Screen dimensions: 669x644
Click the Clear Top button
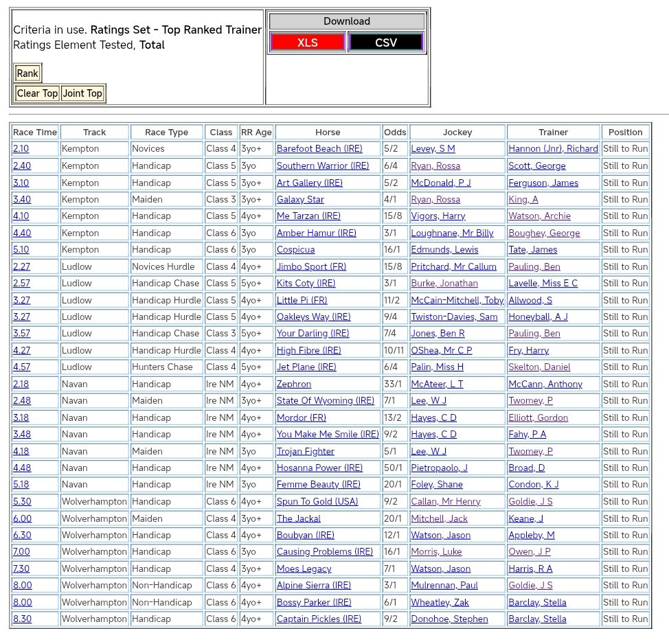37,93
